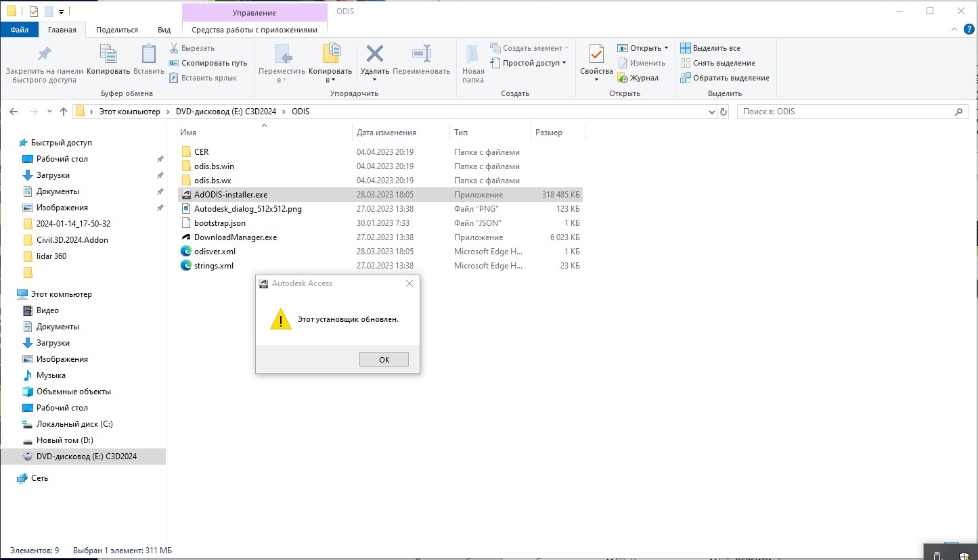Click the Up one level arrow
The width and height of the screenshot is (978, 560).
pyautogui.click(x=64, y=112)
